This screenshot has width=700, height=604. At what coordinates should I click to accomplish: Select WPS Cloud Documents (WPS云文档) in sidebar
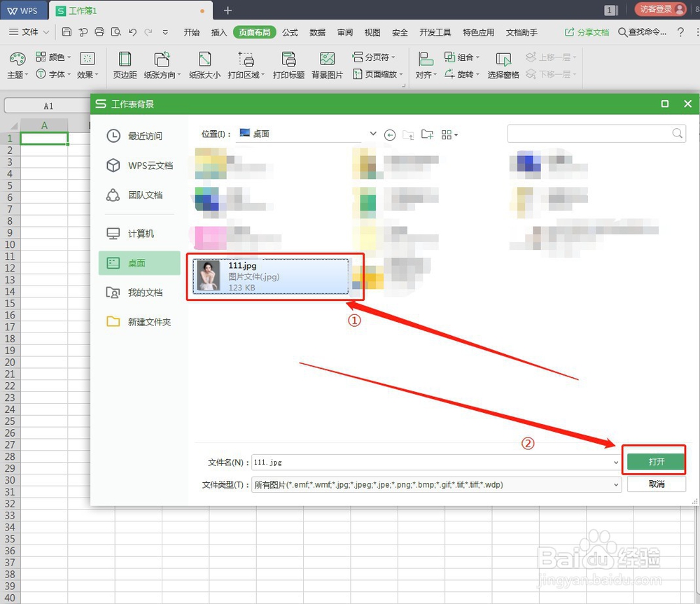[x=140, y=166]
